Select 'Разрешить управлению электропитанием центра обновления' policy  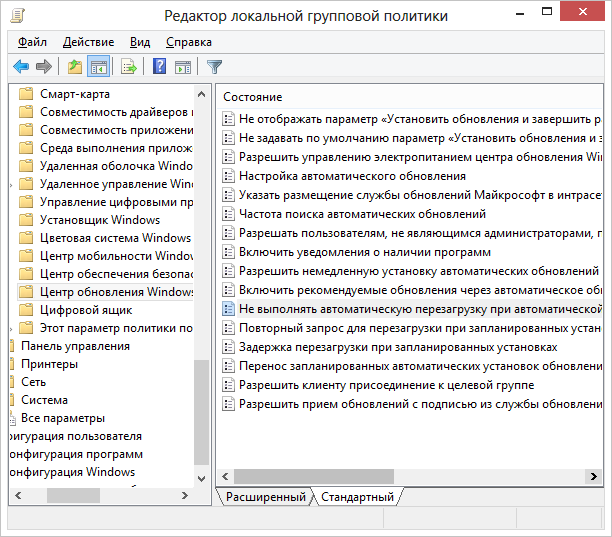click(420, 157)
